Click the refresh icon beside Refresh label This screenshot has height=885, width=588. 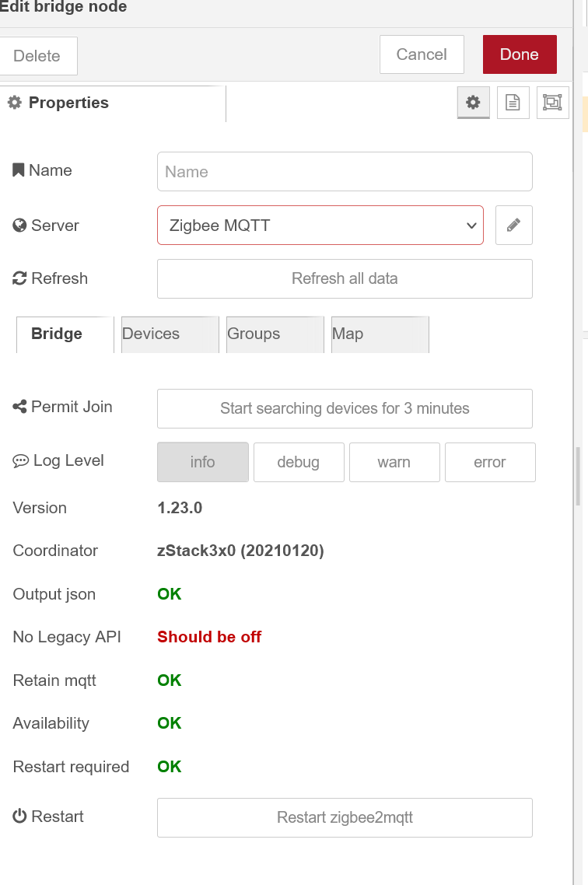pos(19,278)
